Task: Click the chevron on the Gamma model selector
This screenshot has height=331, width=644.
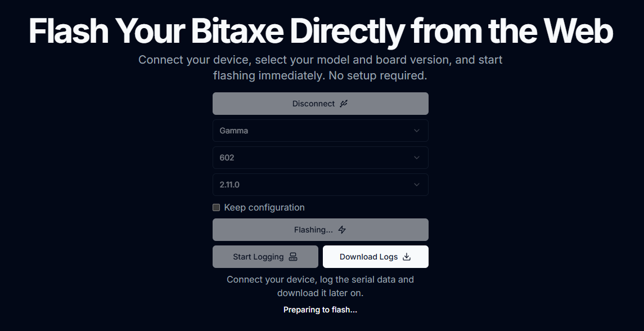Action: click(417, 131)
